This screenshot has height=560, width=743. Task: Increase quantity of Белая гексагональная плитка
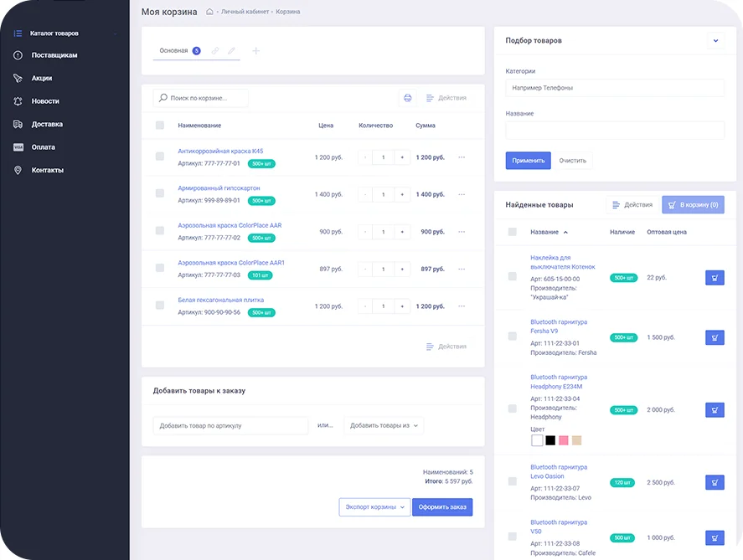point(402,306)
